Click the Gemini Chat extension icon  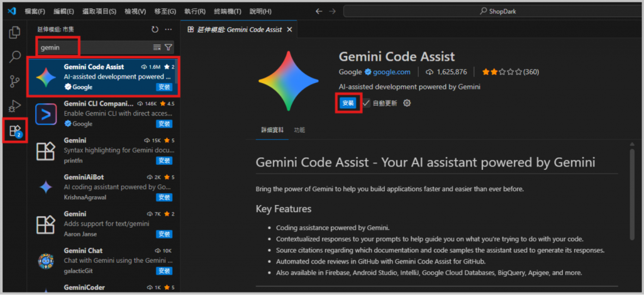point(46,261)
